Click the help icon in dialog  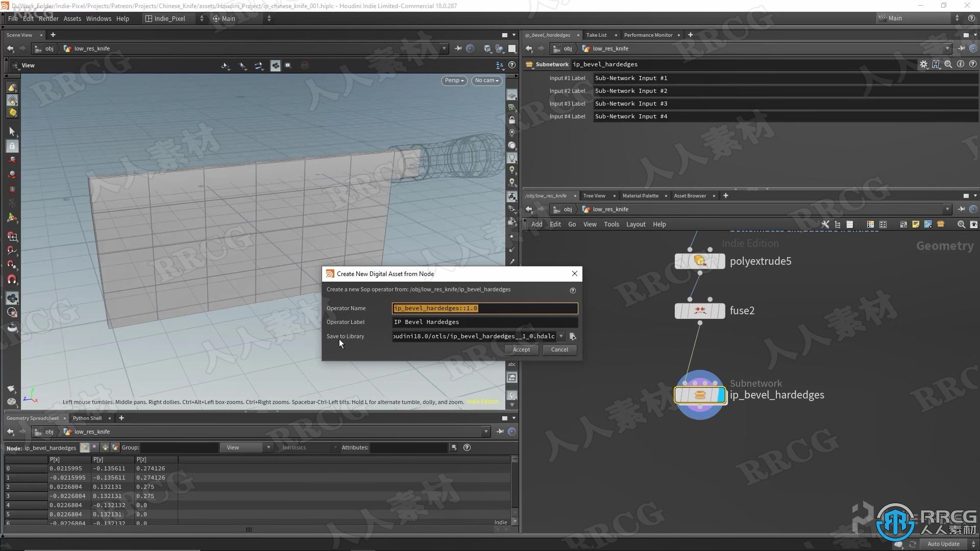pyautogui.click(x=572, y=290)
